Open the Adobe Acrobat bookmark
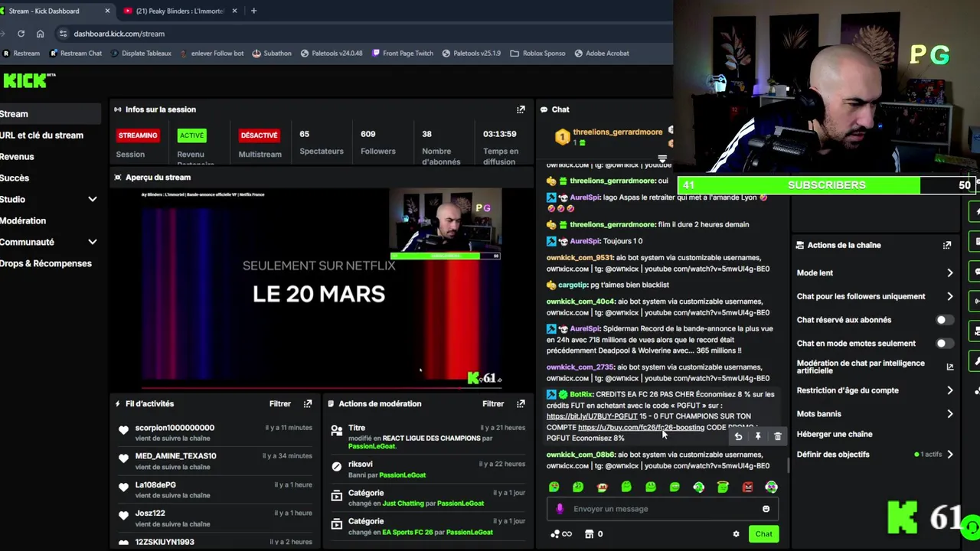980x551 pixels. (x=601, y=54)
